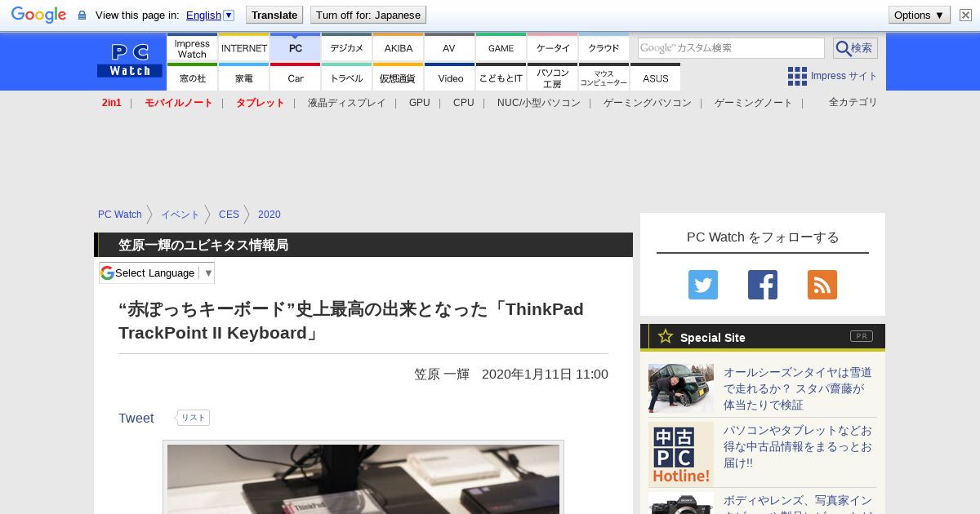Open the 2in1 category link
The height and width of the screenshot is (514, 980).
click(112, 103)
